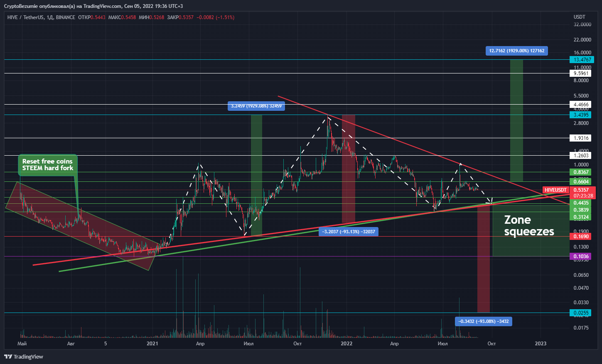The width and height of the screenshot is (602, 364).
Task: Click the red HIVEUSDT current price tag
Action: pos(555,190)
